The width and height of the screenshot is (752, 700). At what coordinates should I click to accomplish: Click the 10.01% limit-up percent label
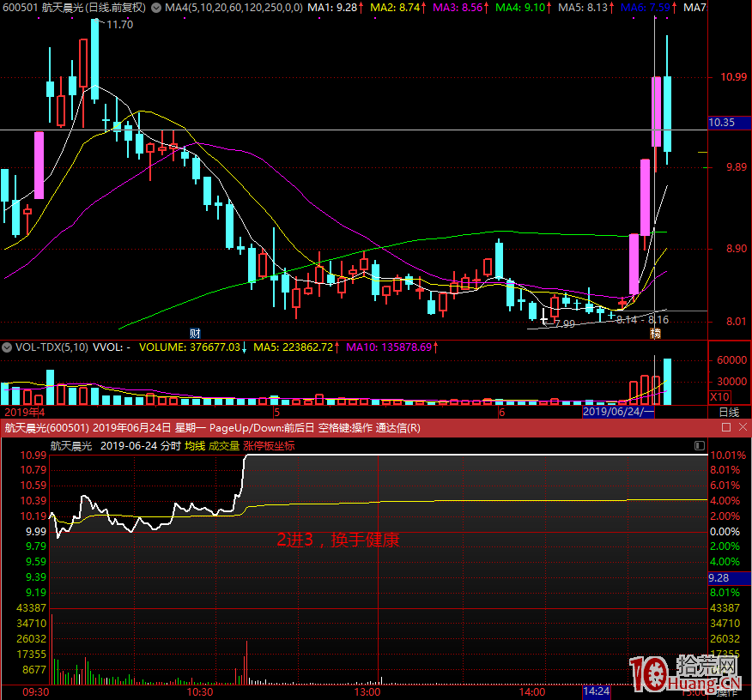[728, 456]
